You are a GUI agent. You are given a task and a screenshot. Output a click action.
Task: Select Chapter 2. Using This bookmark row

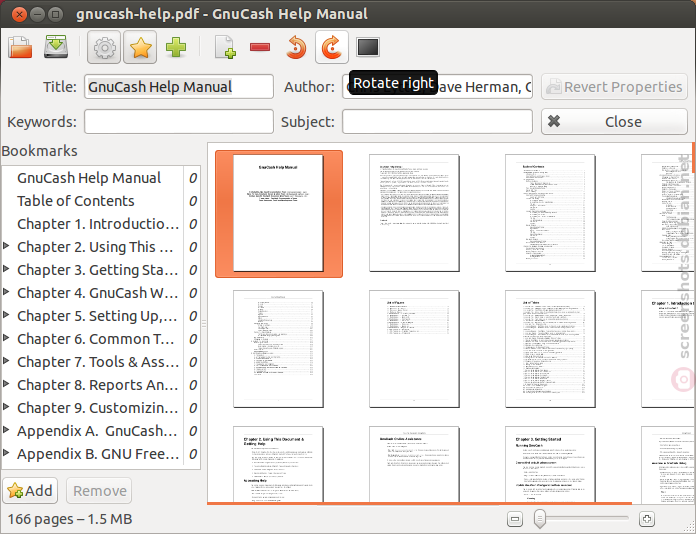(101, 247)
